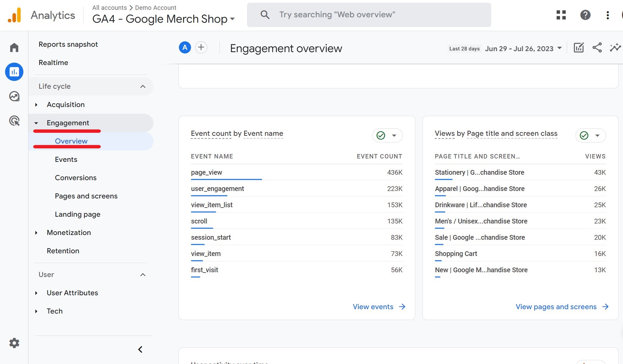Click the Views metric selector
The height and width of the screenshot is (364, 623).
click(x=445, y=133)
